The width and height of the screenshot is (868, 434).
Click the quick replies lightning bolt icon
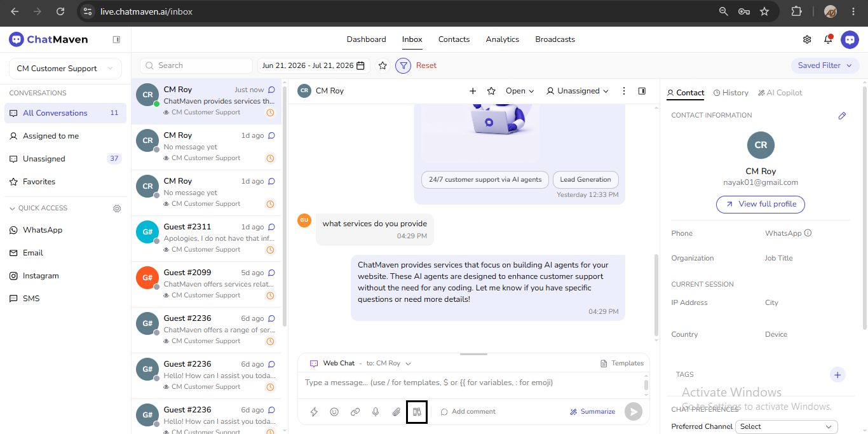(x=314, y=412)
